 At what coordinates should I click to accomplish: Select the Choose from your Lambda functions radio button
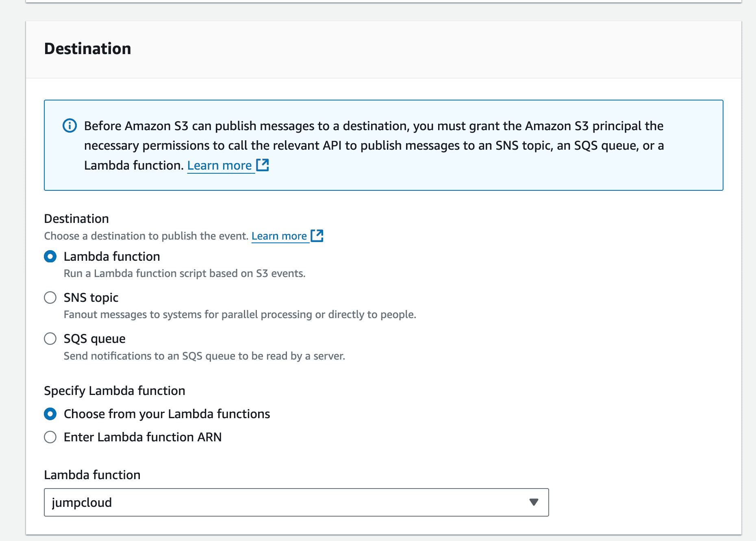click(x=50, y=414)
